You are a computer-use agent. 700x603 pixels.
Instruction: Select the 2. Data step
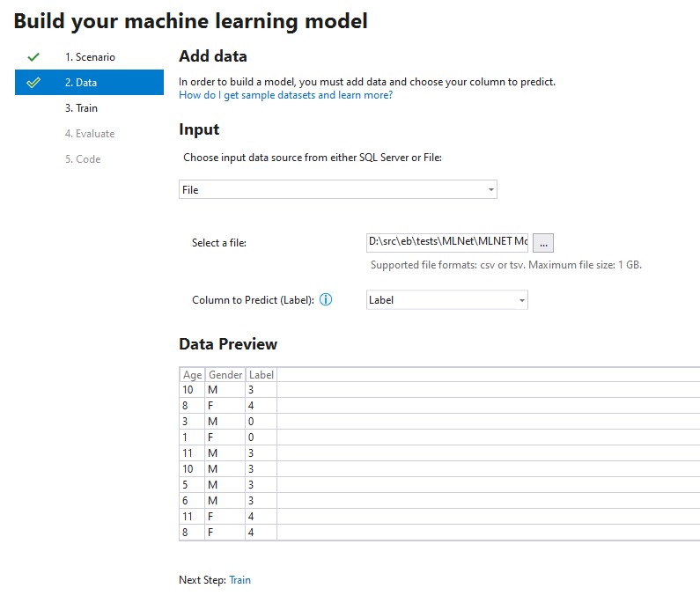tap(81, 83)
